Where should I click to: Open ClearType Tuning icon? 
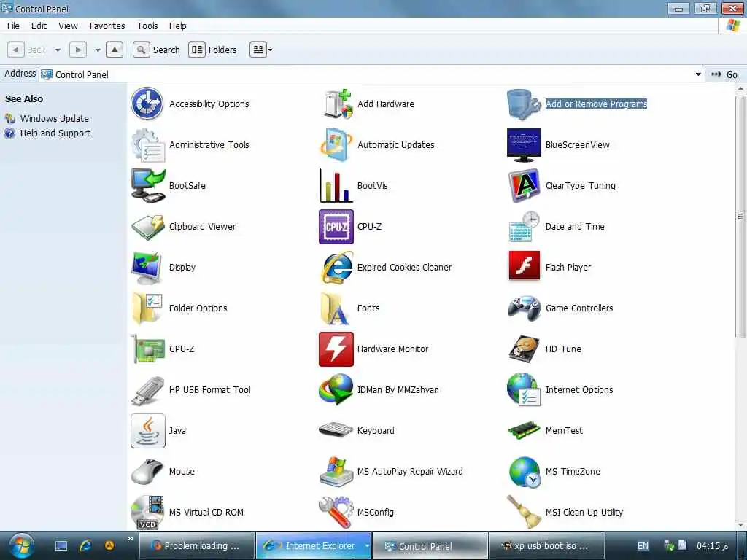coord(524,186)
